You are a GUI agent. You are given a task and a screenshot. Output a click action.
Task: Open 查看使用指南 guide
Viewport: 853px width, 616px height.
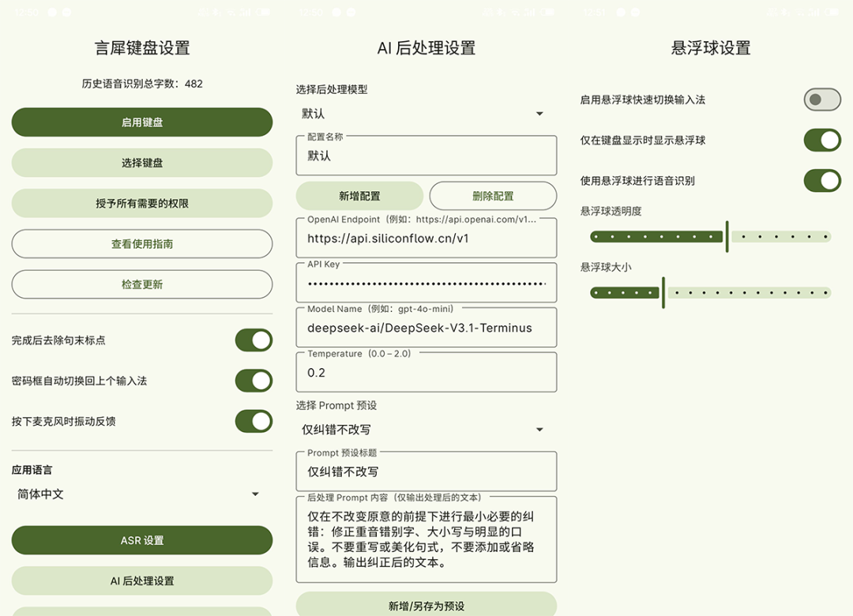(x=142, y=244)
